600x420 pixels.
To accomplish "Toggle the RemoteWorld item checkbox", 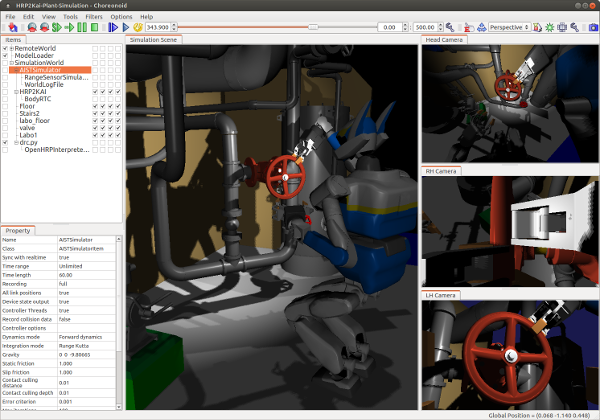I will click(5, 48).
